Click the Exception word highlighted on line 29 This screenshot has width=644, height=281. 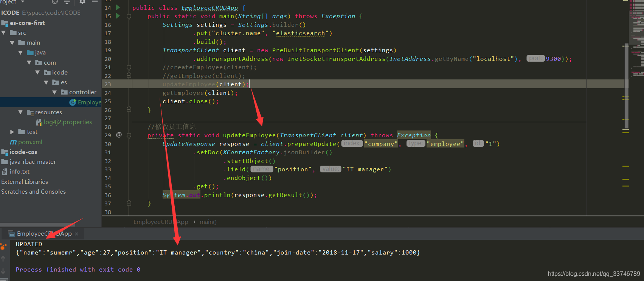tap(414, 135)
